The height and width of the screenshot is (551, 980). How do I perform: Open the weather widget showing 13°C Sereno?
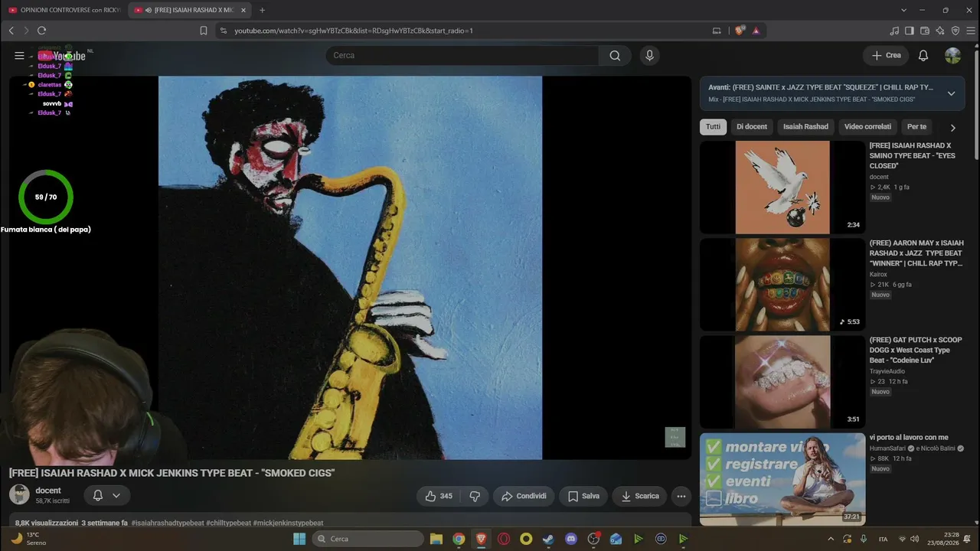28,539
